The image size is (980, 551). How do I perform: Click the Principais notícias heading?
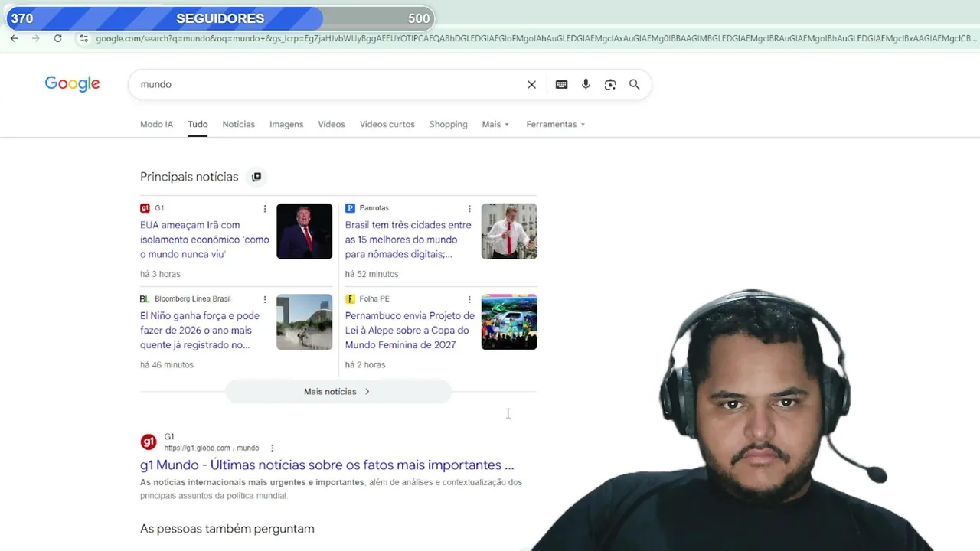(x=189, y=177)
